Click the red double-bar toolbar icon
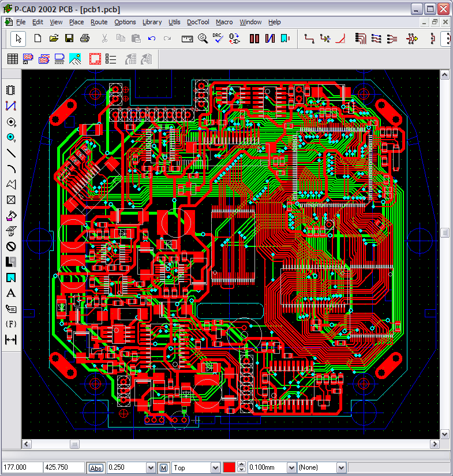Image resolution: width=453 pixels, height=476 pixels. (x=254, y=39)
